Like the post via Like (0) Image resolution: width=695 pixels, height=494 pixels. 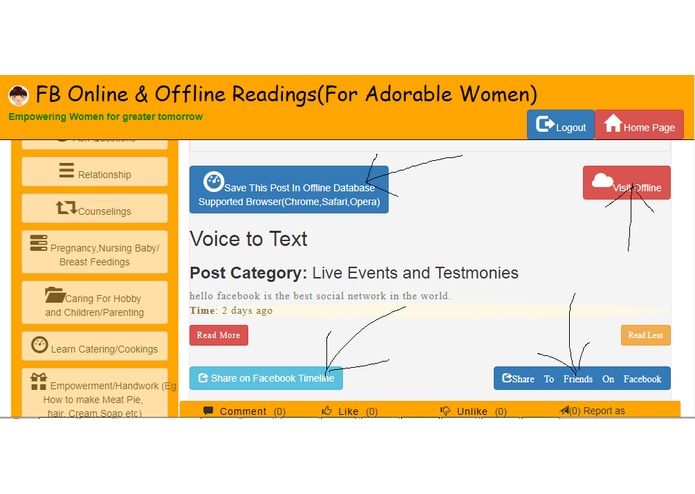[x=350, y=411]
